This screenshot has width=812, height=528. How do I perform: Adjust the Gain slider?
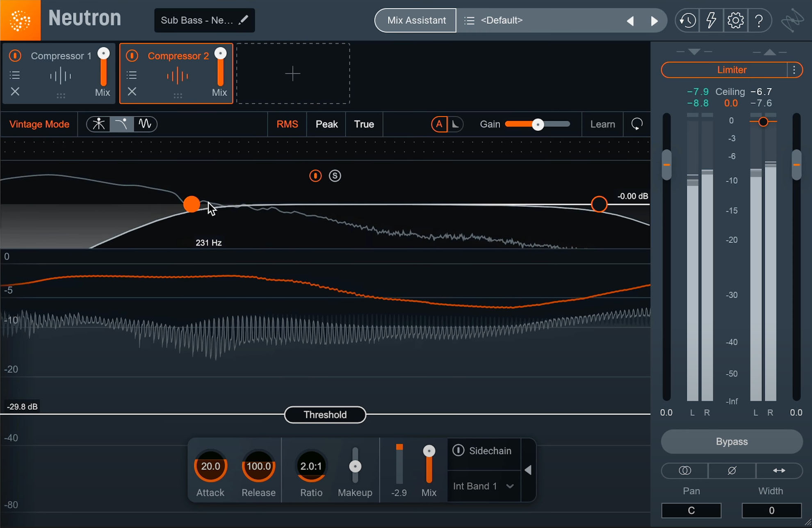pyautogui.click(x=538, y=124)
